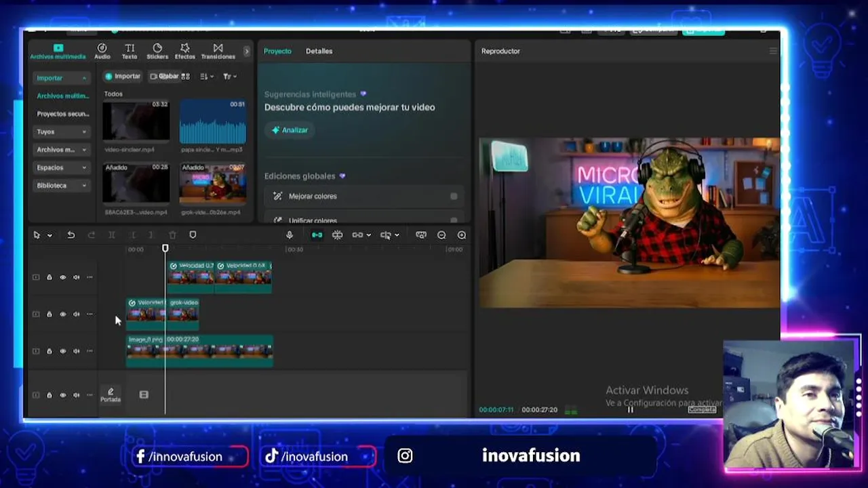This screenshot has width=868, height=488.
Task: Open the media sort order dropdown
Action: tap(207, 77)
